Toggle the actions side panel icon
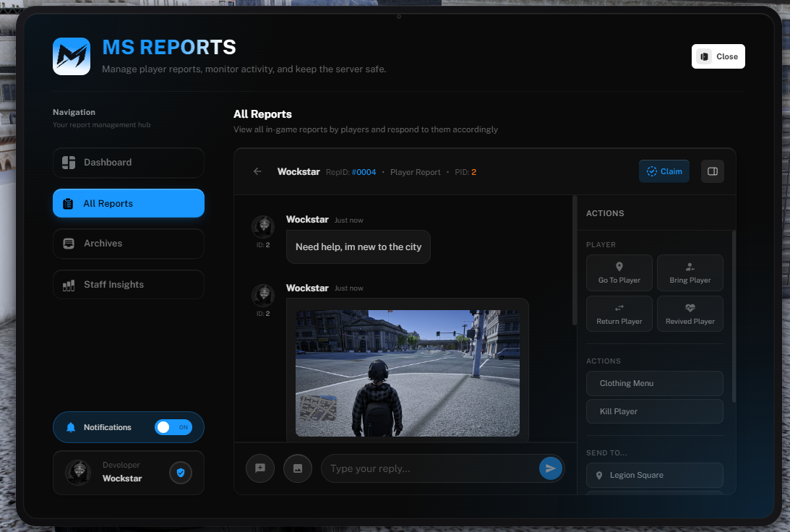This screenshot has width=790, height=532. pyautogui.click(x=713, y=171)
